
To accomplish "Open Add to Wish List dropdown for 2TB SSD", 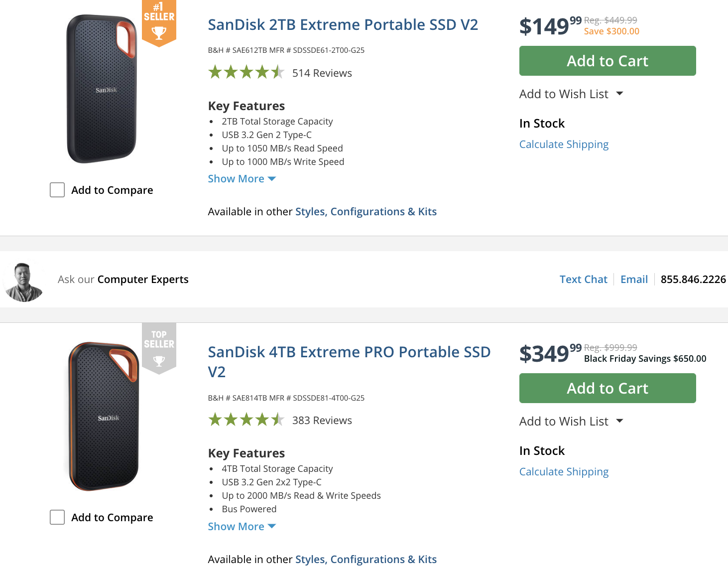I will click(571, 94).
